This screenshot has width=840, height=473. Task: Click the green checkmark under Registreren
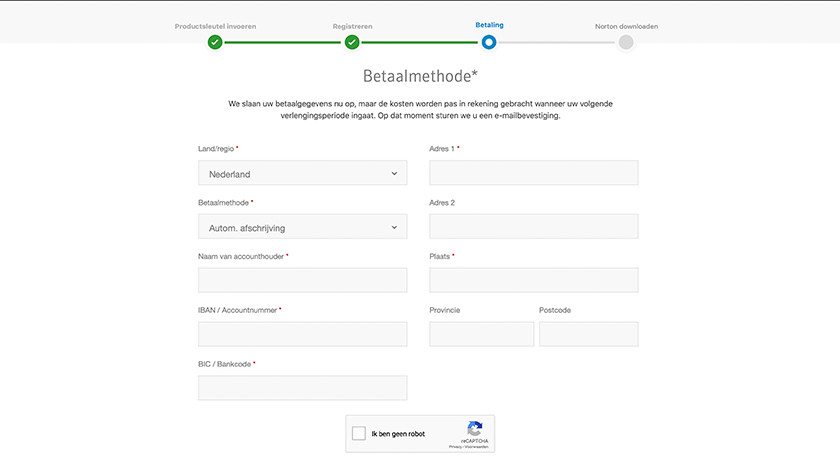pos(352,42)
